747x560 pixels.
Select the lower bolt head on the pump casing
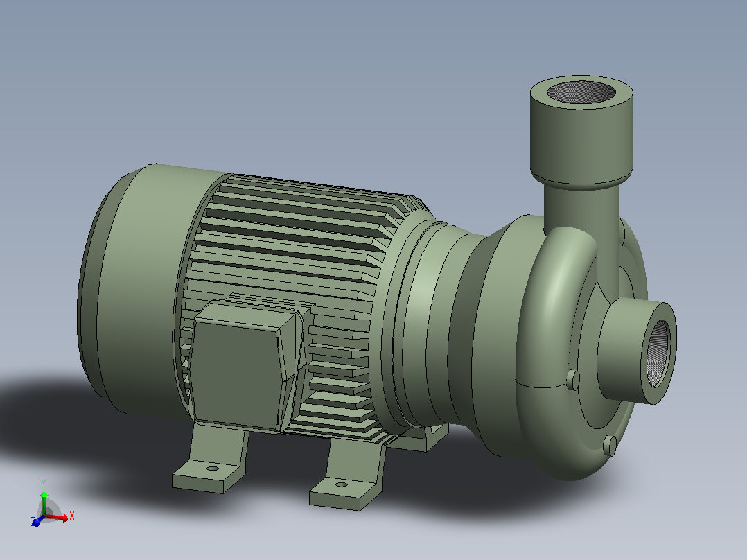[x=610, y=446]
